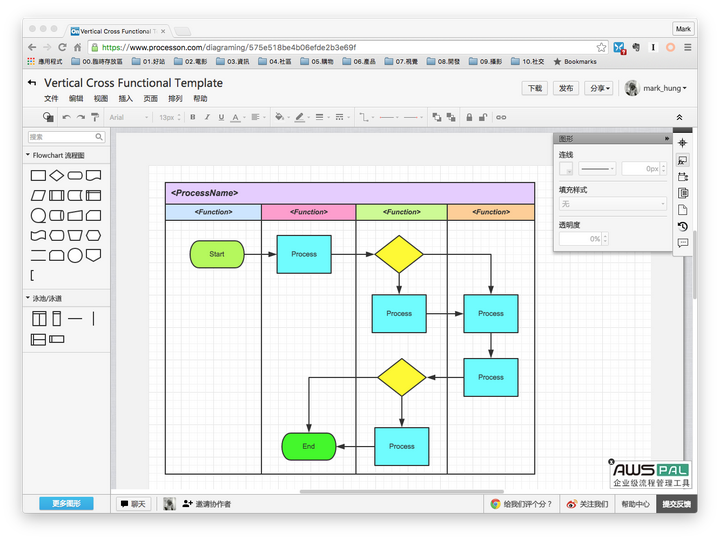Select the format painter brush icon
The height and width of the screenshot is (540, 720).
pyautogui.click(x=95, y=118)
